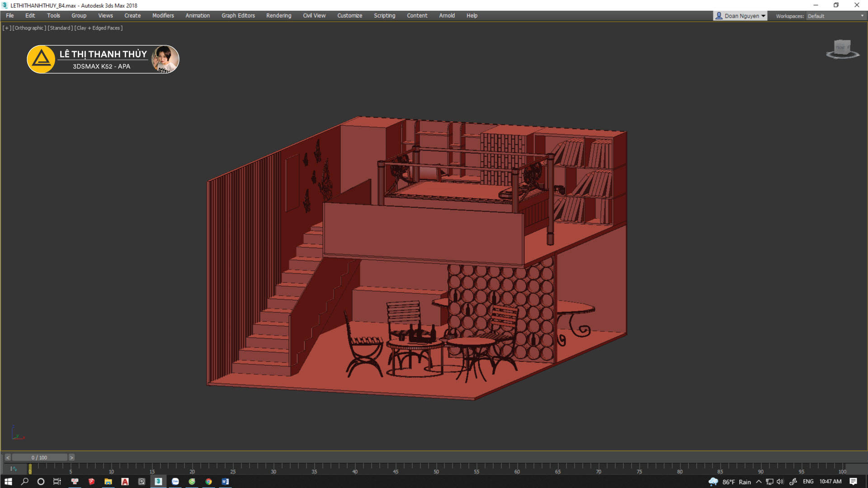868x488 pixels.
Task: Open the Orthographic point-of-view viewport menu
Action: pos(29,28)
